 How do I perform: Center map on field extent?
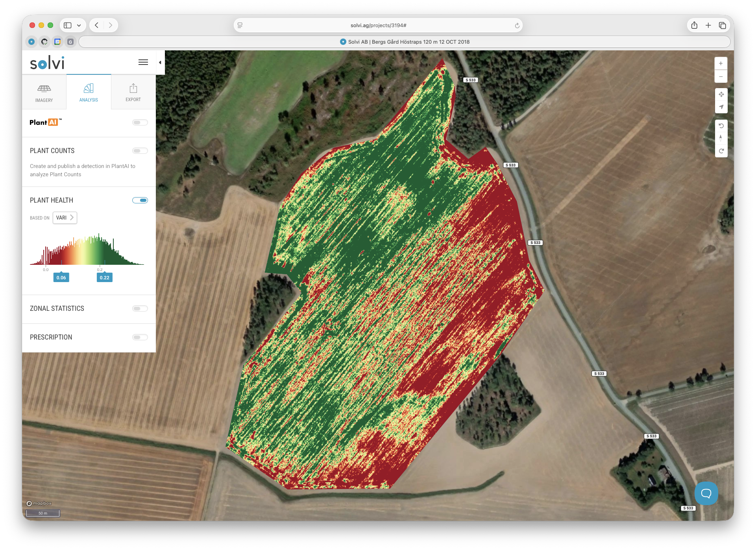(721, 94)
